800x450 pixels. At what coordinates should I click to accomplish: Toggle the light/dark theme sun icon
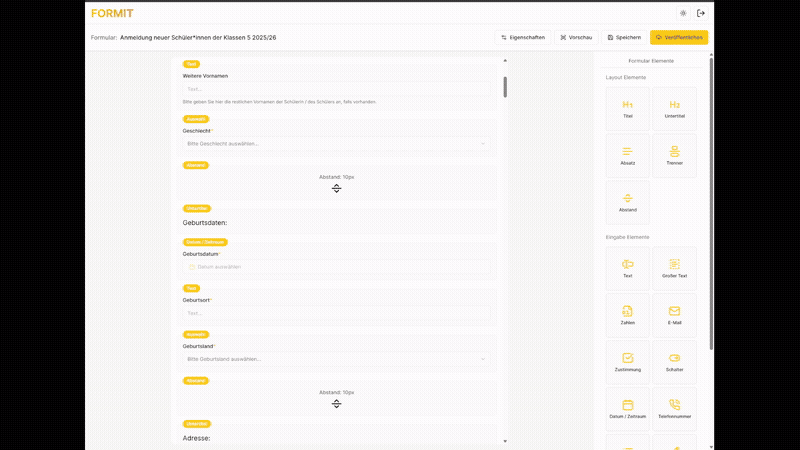683,13
